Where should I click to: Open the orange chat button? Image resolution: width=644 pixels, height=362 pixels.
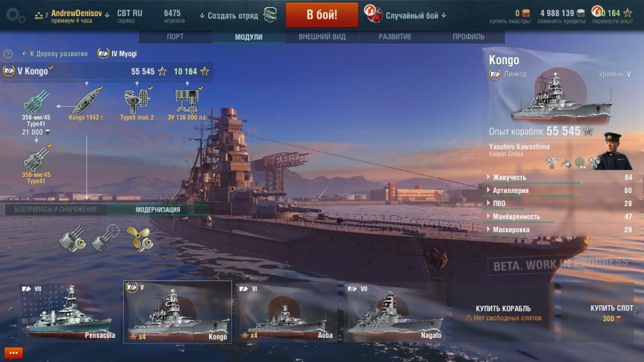13,353
